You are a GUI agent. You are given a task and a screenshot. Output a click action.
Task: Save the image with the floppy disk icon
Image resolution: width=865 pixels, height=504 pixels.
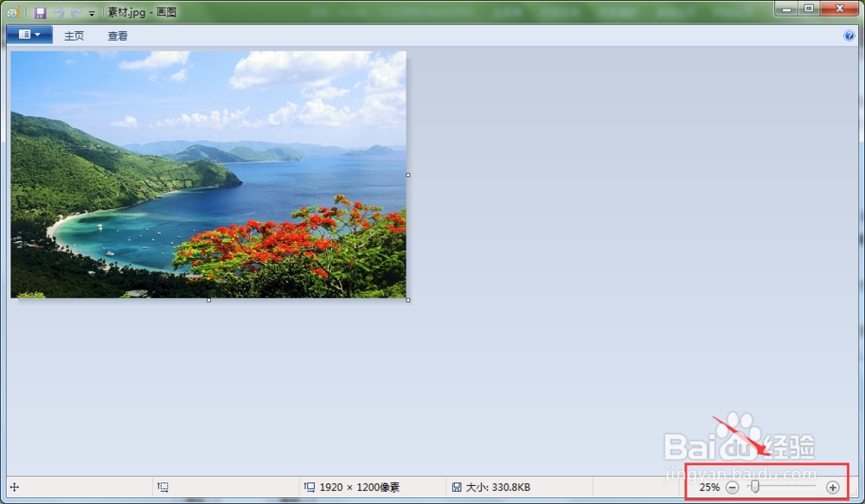click(41, 13)
